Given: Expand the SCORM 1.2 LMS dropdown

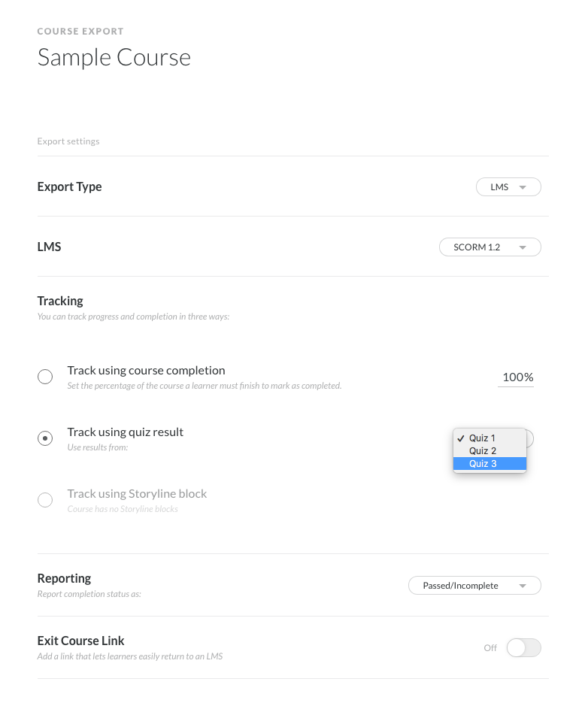Looking at the screenshot, I should (489, 247).
